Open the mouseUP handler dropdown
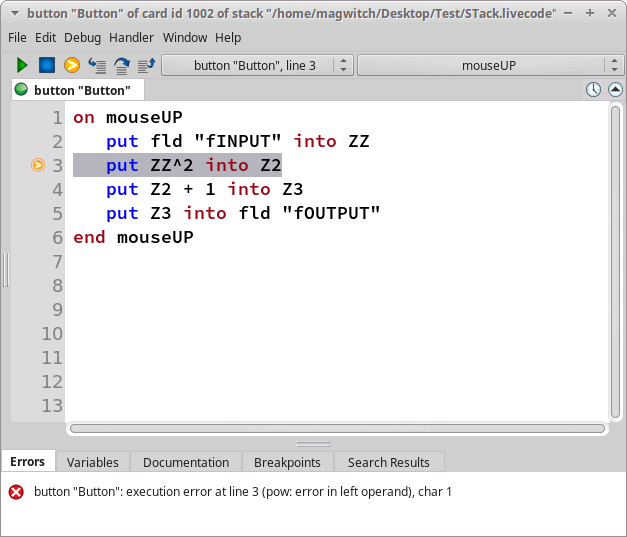This screenshot has height=537, width=627. click(489, 65)
